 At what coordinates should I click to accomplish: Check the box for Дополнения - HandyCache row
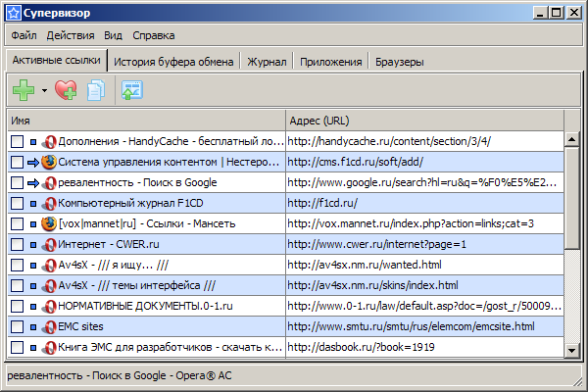point(17,141)
